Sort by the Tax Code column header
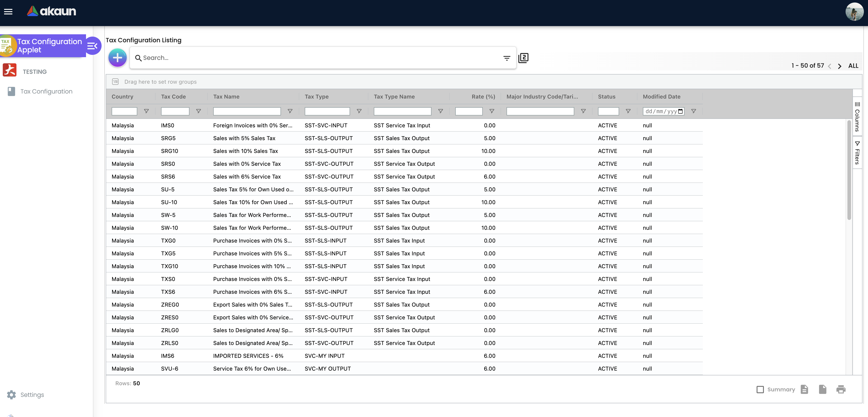This screenshot has width=868, height=417. pos(173,96)
